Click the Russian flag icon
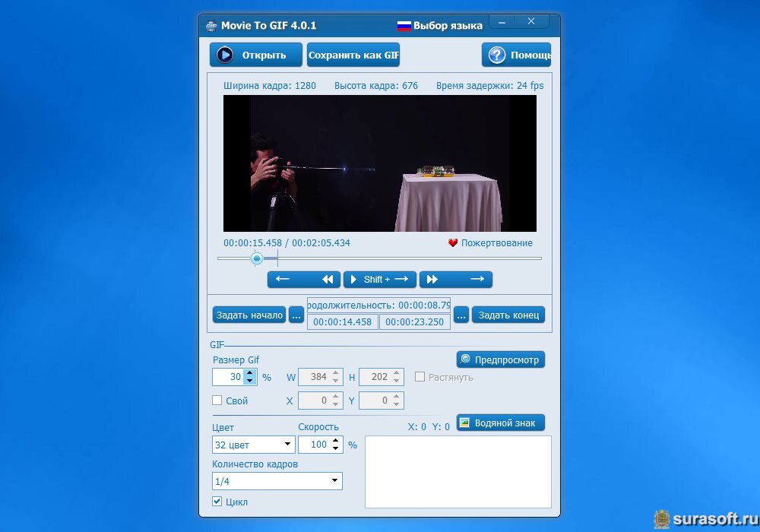The image size is (760, 532). (x=404, y=26)
